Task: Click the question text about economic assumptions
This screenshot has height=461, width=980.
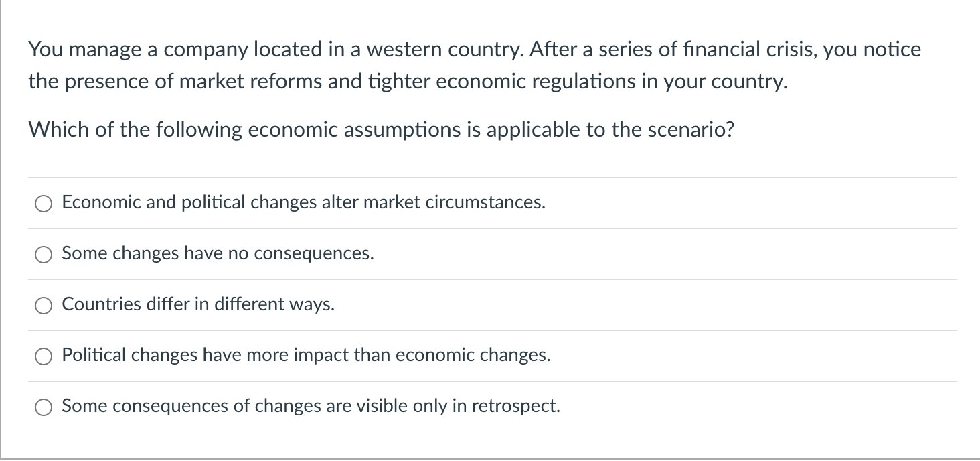Action: point(381,130)
